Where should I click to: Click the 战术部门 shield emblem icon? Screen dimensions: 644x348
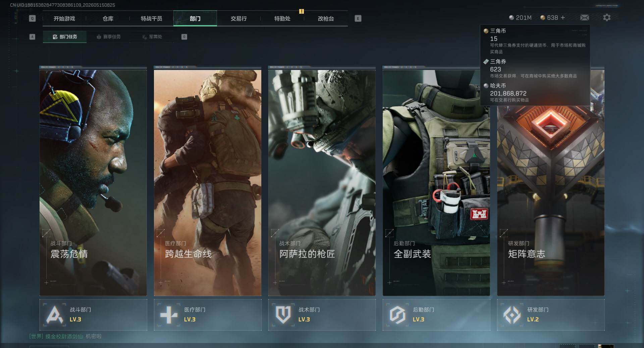283,315
